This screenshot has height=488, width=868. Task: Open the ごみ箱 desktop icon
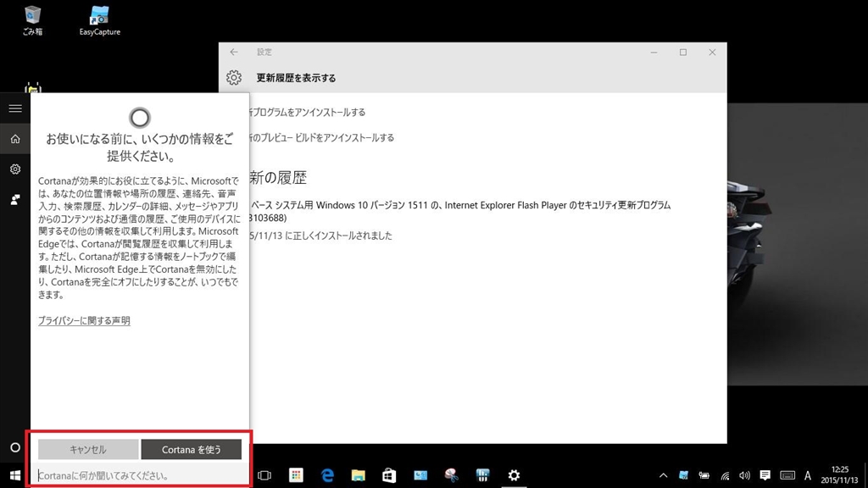33,20
